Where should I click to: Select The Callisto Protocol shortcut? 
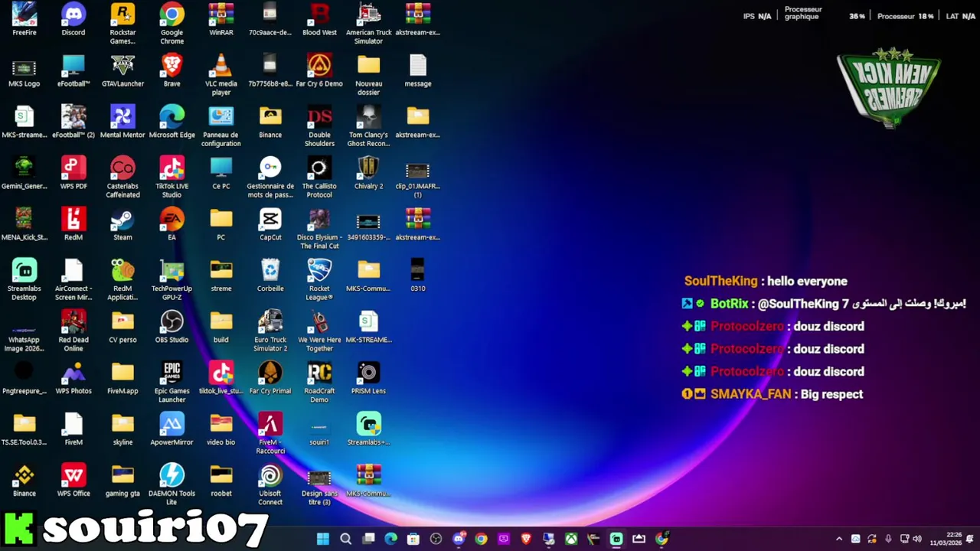tap(319, 178)
